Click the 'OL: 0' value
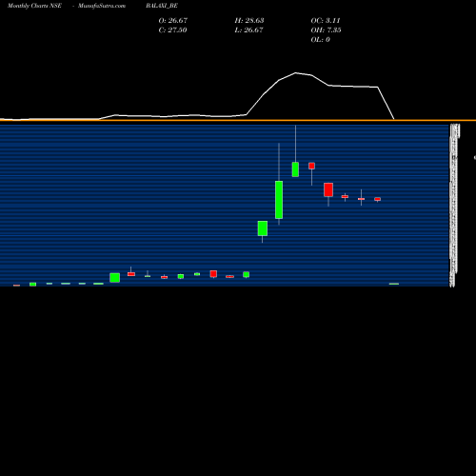Screen dimensions: 476x476 point(320,39)
